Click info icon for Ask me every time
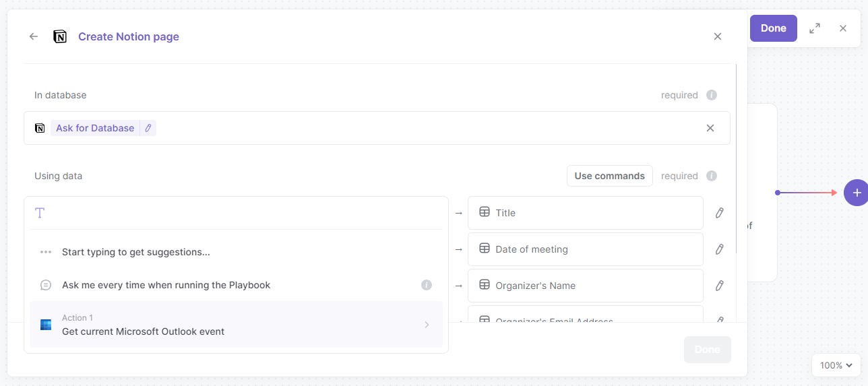868x386 pixels. coord(427,285)
